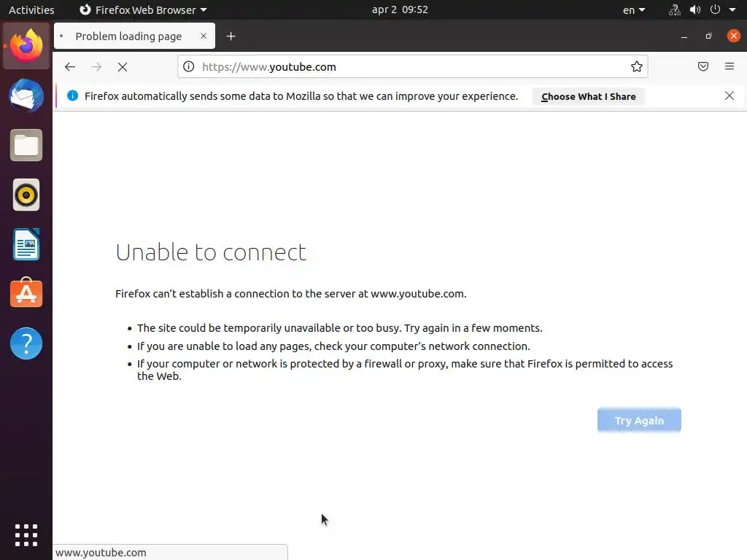Viewport: 747px width, 560px height.
Task: Bookmark this page with the star icon
Action: pyautogui.click(x=636, y=66)
